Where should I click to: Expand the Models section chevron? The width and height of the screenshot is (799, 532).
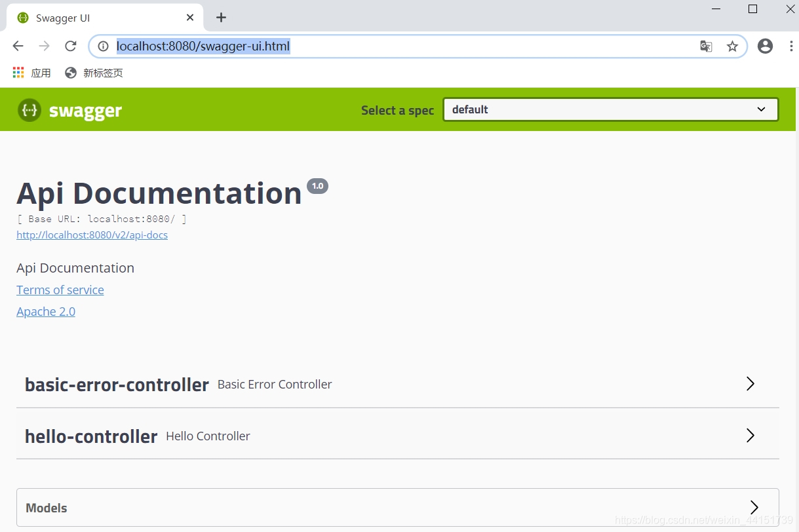click(x=754, y=507)
